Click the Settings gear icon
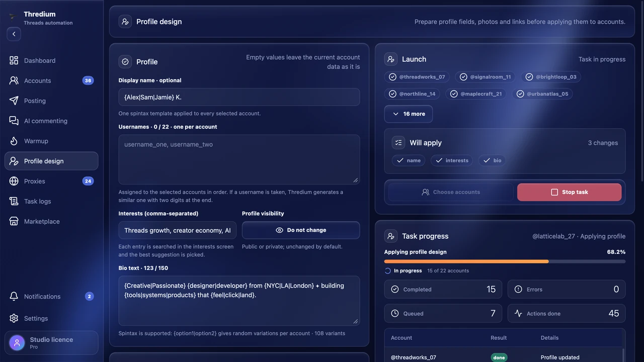Viewport: 644px width, 362px height. [14, 318]
